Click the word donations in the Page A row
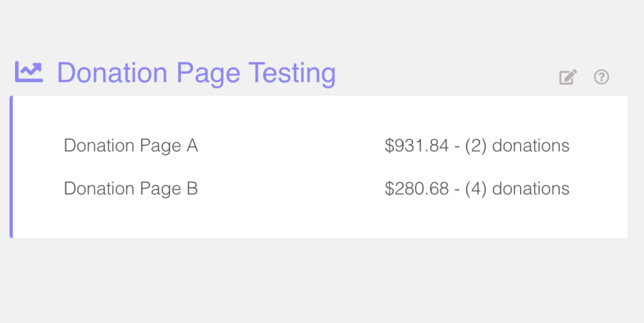The image size is (644, 323). pyautogui.click(x=531, y=145)
